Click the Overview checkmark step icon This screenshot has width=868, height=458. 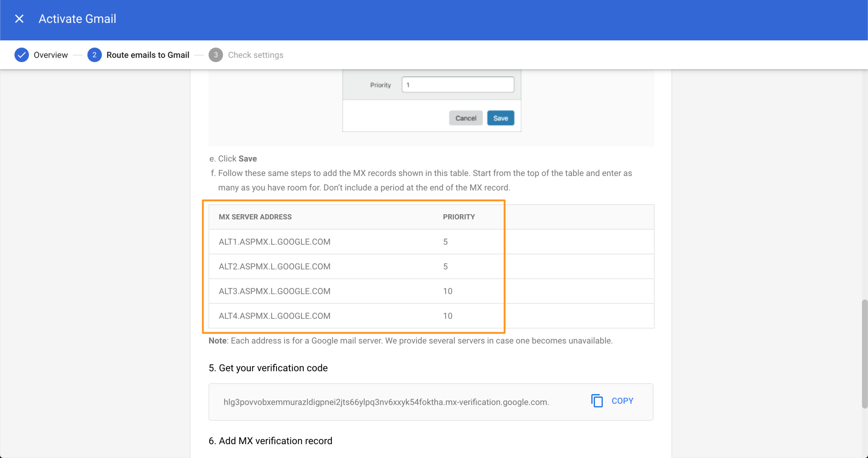21,55
